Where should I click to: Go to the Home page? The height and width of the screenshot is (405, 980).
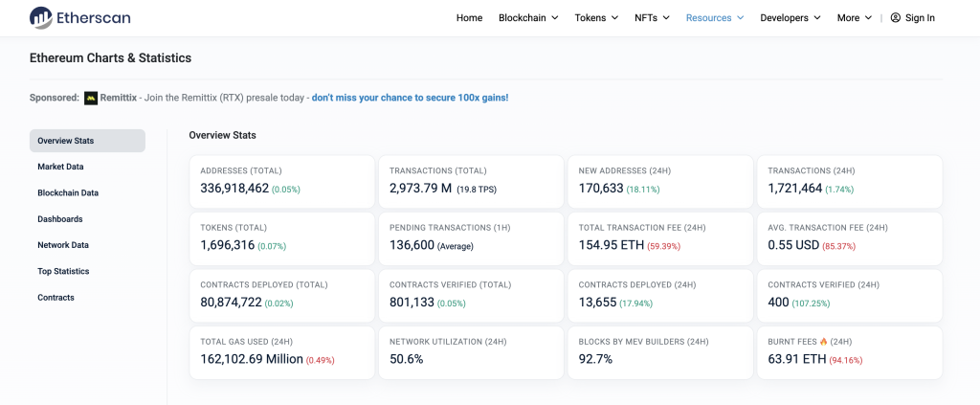click(x=469, y=17)
